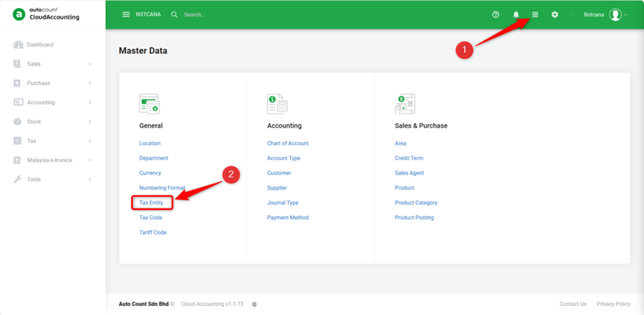Click the Stock box icon
Screen dimensions: 644x315
17,122
